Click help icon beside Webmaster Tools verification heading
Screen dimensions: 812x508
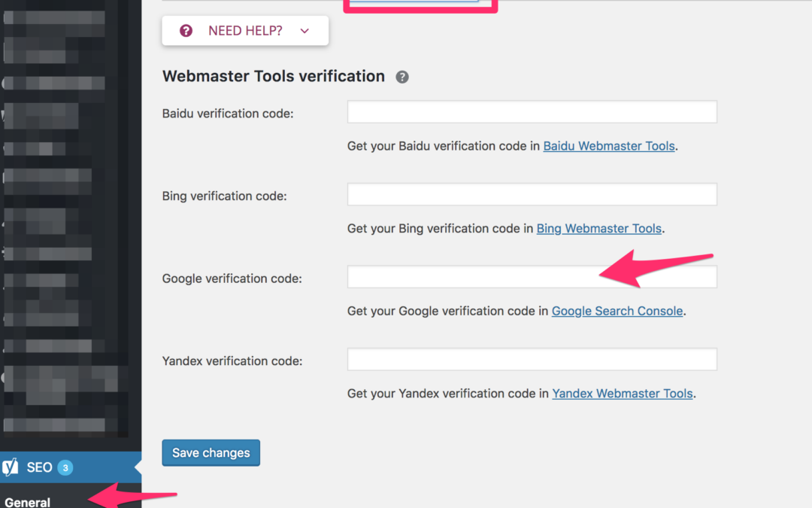point(402,77)
